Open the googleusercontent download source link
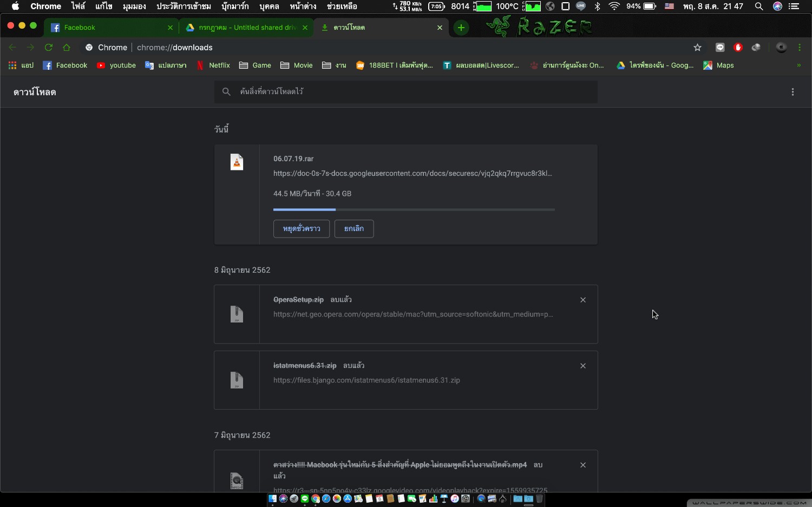The image size is (812, 507). tap(412, 174)
